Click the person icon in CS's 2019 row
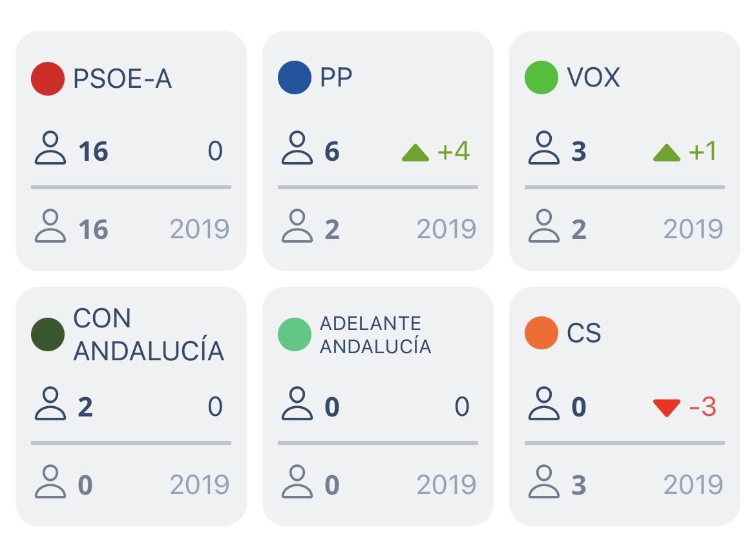The height and width of the screenshot is (534, 756). (544, 482)
